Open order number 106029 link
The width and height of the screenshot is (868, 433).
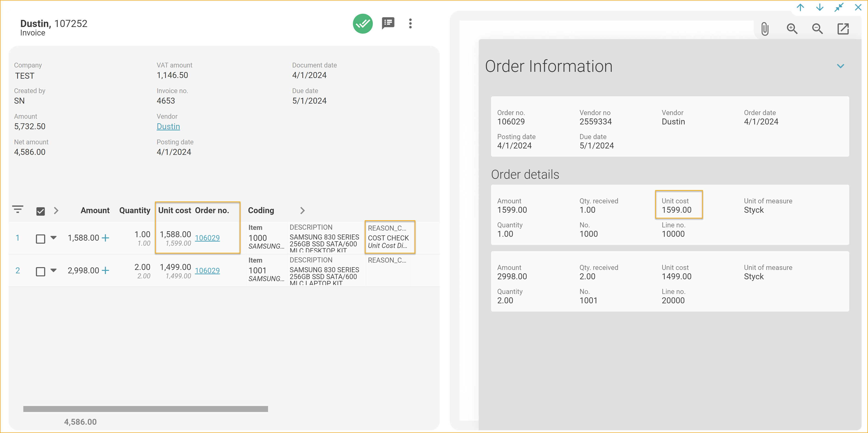tap(207, 237)
